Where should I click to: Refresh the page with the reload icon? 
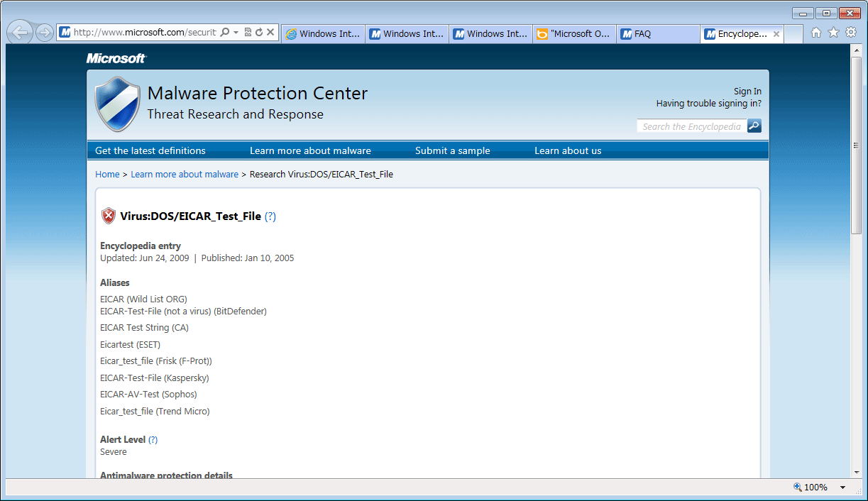[259, 33]
